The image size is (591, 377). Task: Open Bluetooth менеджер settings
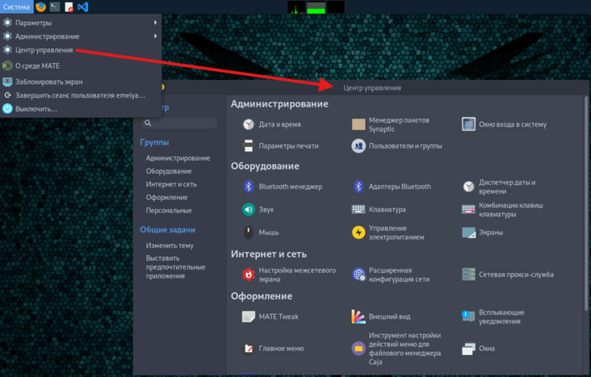click(x=283, y=187)
